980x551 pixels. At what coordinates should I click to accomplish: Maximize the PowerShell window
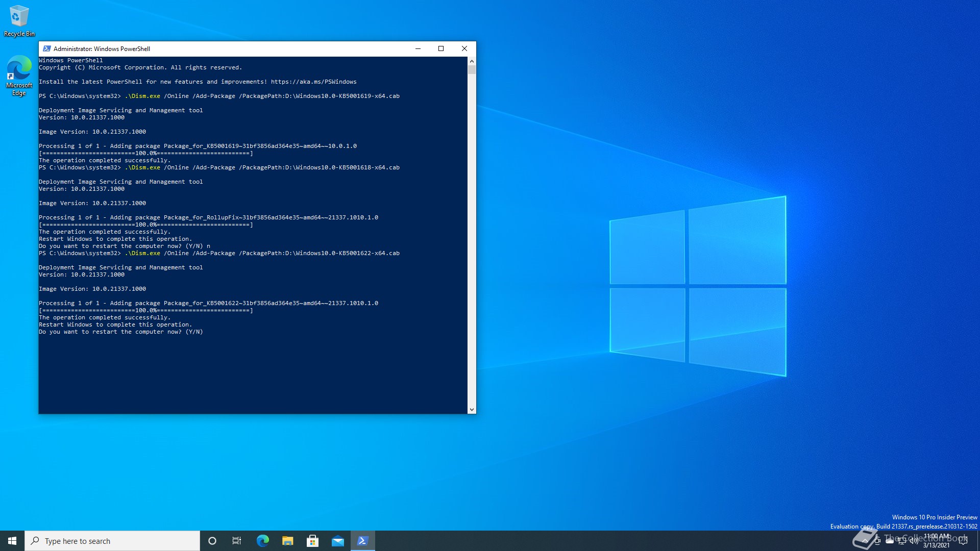click(441, 48)
